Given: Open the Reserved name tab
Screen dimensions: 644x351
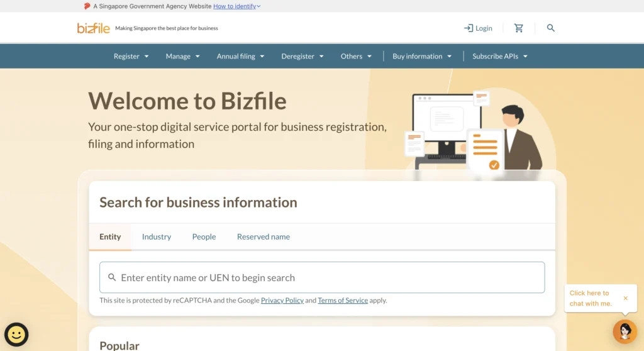Looking at the screenshot, I should pyautogui.click(x=264, y=237).
